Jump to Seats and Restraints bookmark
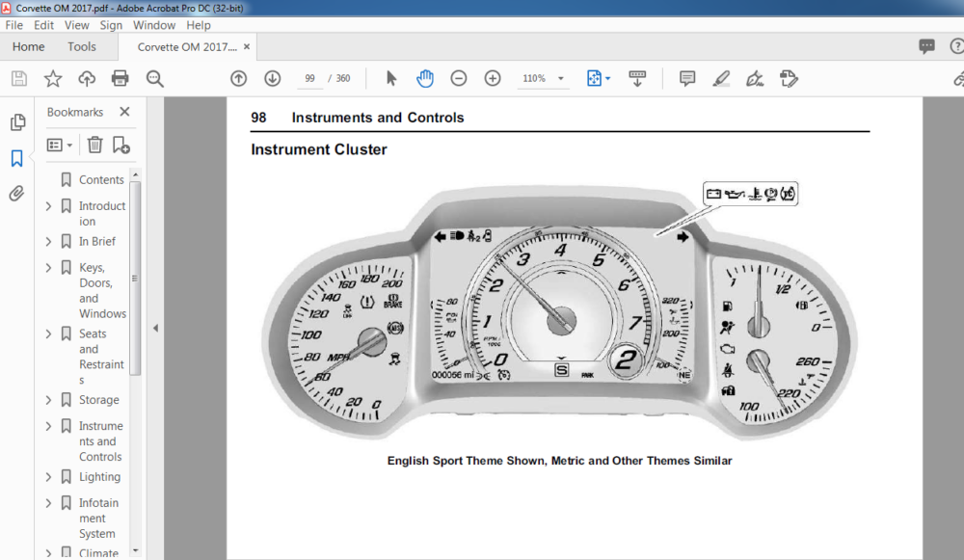Image resolution: width=964 pixels, height=560 pixels. click(101, 357)
